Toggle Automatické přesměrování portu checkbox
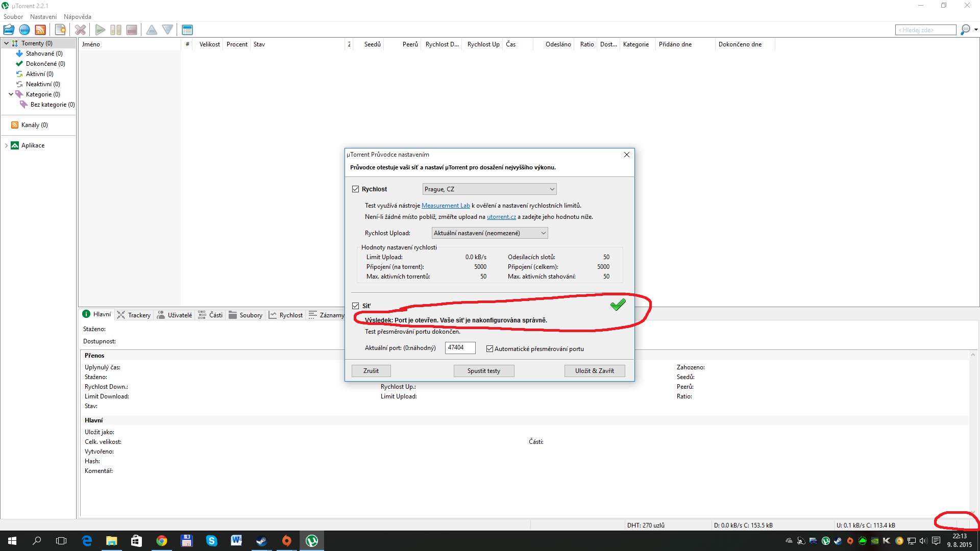Viewport: 980px width, 551px height. (490, 349)
